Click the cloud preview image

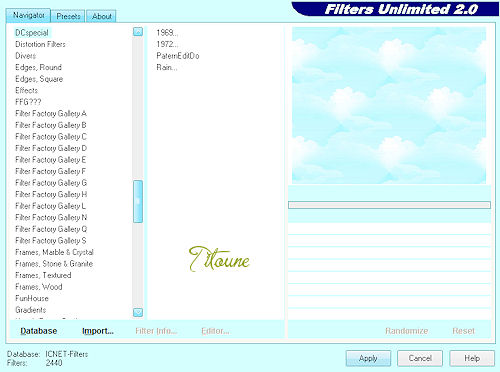click(389, 105)
